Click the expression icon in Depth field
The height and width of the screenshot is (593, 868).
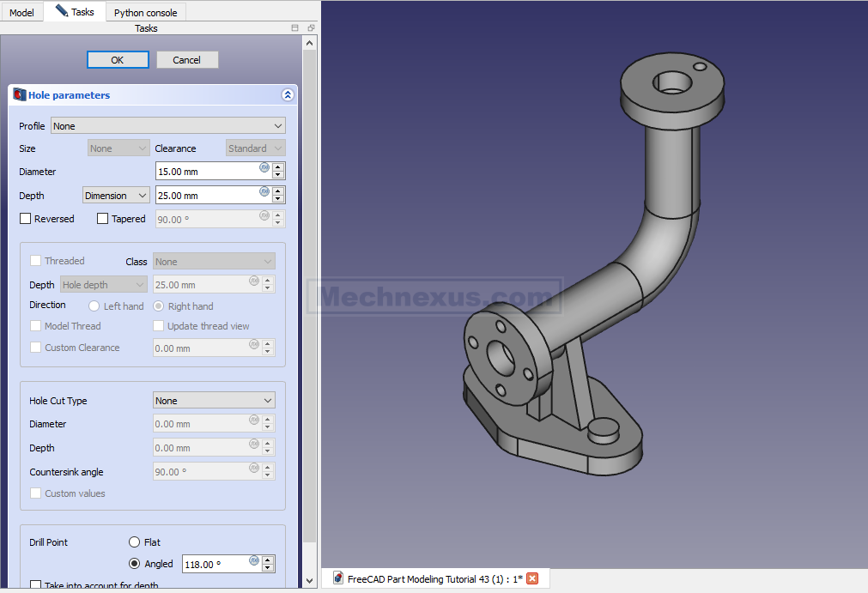point(264,191)
